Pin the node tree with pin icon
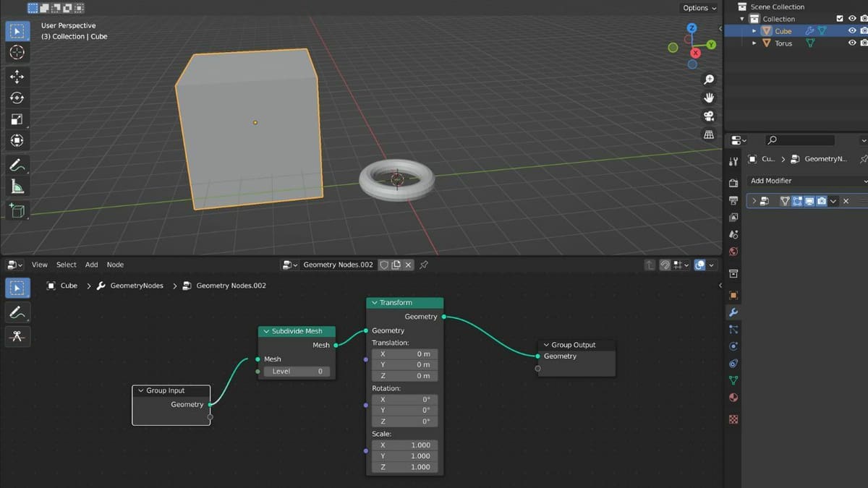Screen dimensions: 868x488 [424, 265]
